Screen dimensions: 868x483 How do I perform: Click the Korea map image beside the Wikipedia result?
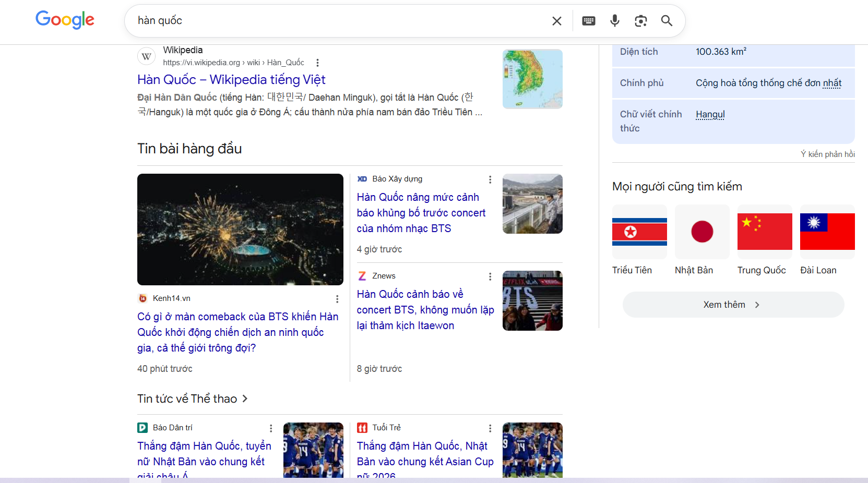pos(532,79)
